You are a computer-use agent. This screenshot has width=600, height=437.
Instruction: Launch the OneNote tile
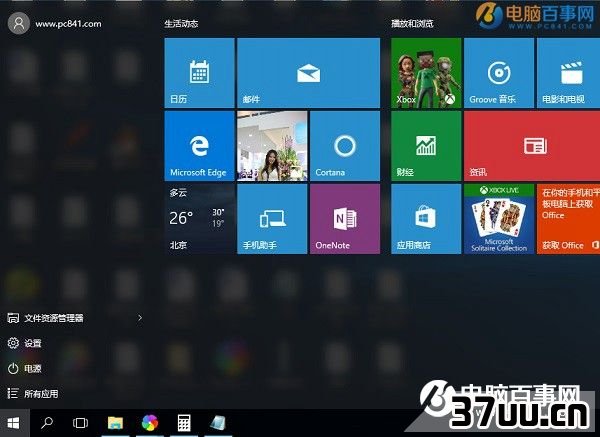point(345,219)
